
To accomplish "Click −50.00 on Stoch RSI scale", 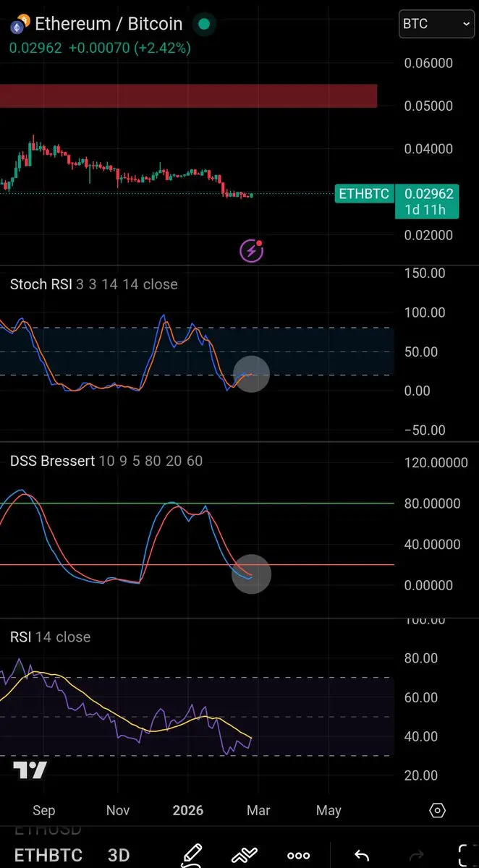I will (x=424, y=430).
